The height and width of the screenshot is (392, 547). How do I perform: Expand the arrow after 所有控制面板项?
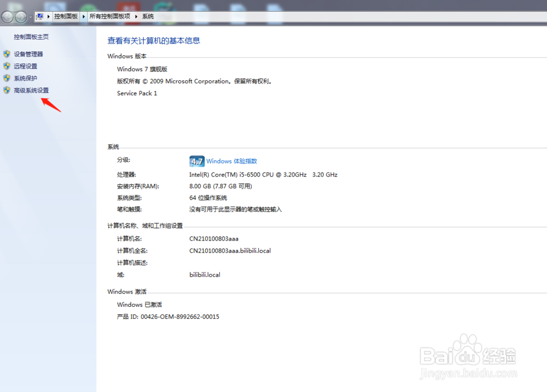[x=136, y=16]
